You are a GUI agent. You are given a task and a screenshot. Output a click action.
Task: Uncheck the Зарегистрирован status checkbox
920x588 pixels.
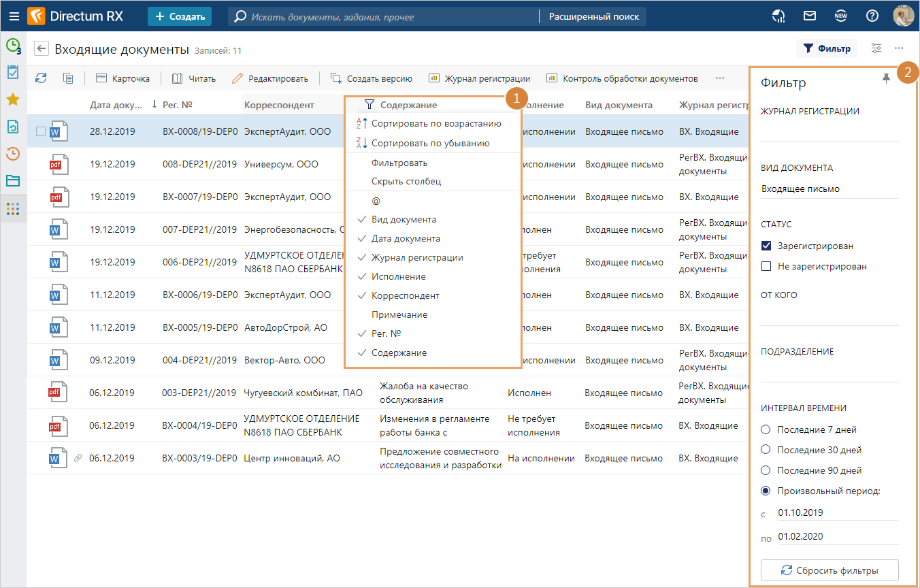(x=766, y=246)
